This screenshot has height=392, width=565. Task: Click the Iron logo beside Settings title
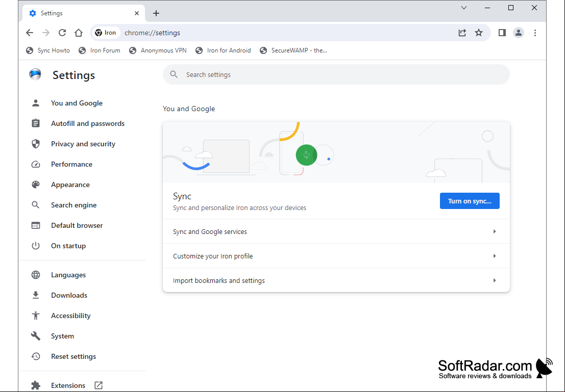point(35,74)
